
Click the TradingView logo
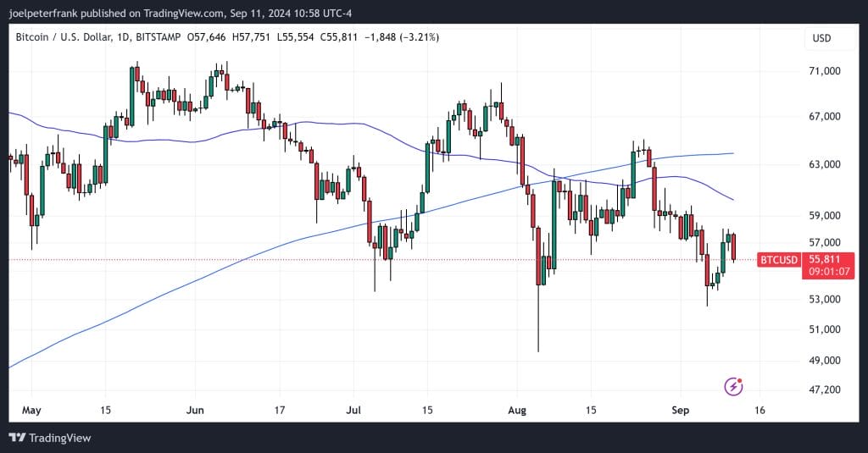[50, 438]
